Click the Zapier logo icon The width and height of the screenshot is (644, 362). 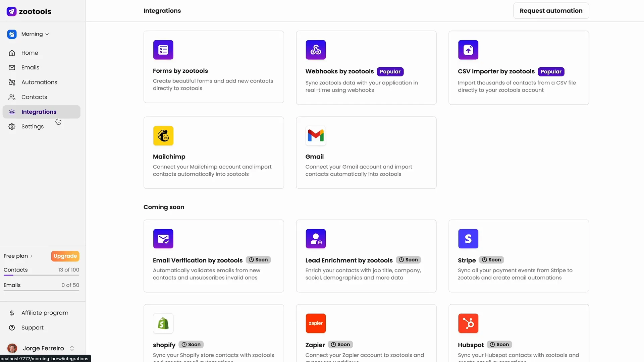click(316, 323)
